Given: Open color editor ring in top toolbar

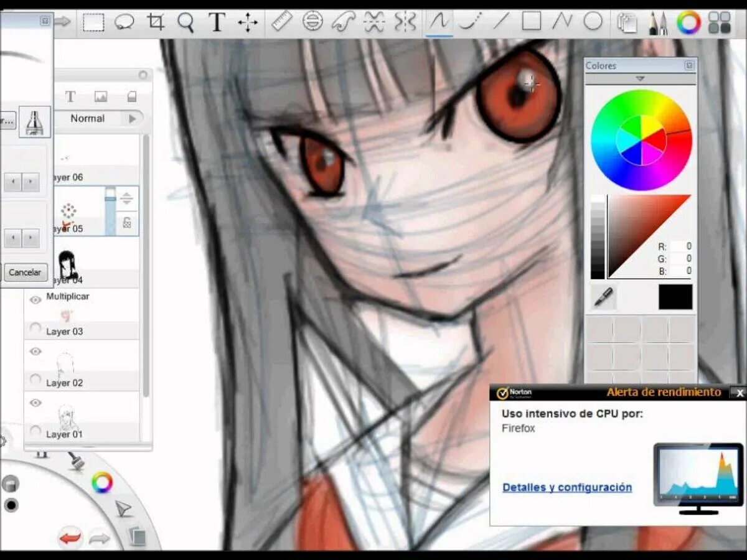Looking at the screenshot, I should pos(688,23).
